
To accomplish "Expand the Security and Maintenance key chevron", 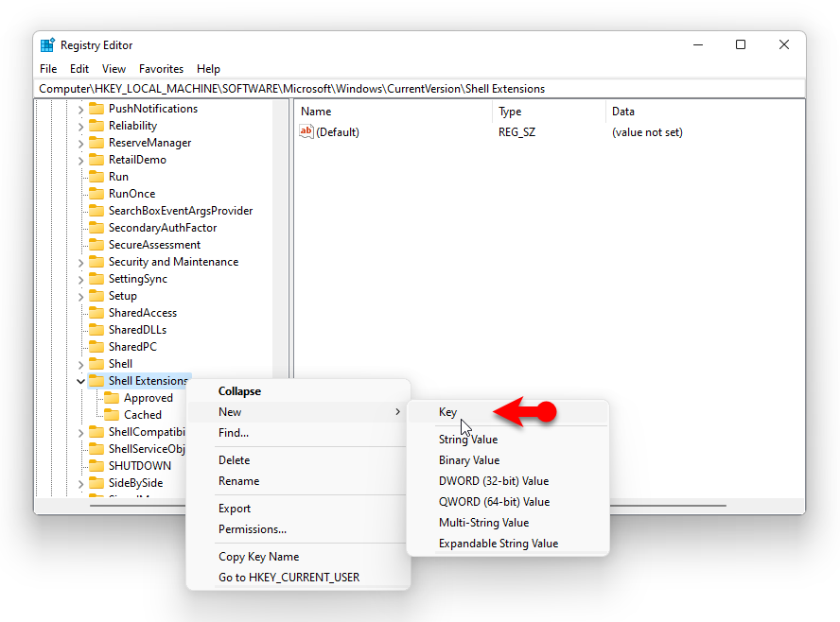I will point(80,262).
